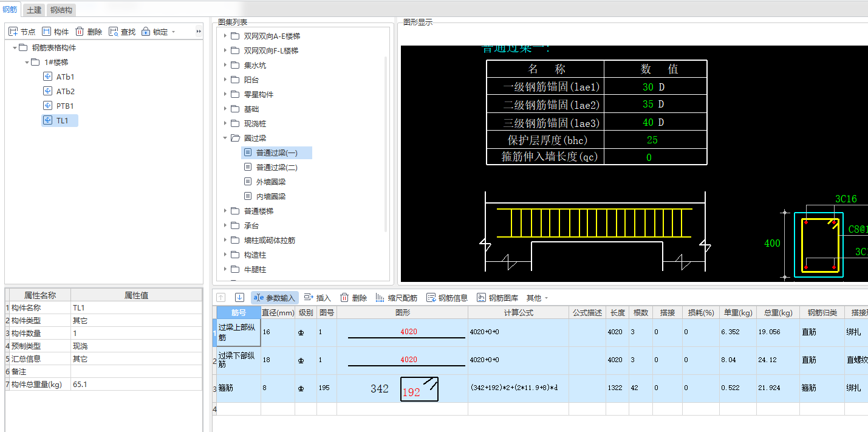Edit the 箍筋伸入墙长度 value 0
Viewport: 868px width, 432px height.
click(649, 157)
